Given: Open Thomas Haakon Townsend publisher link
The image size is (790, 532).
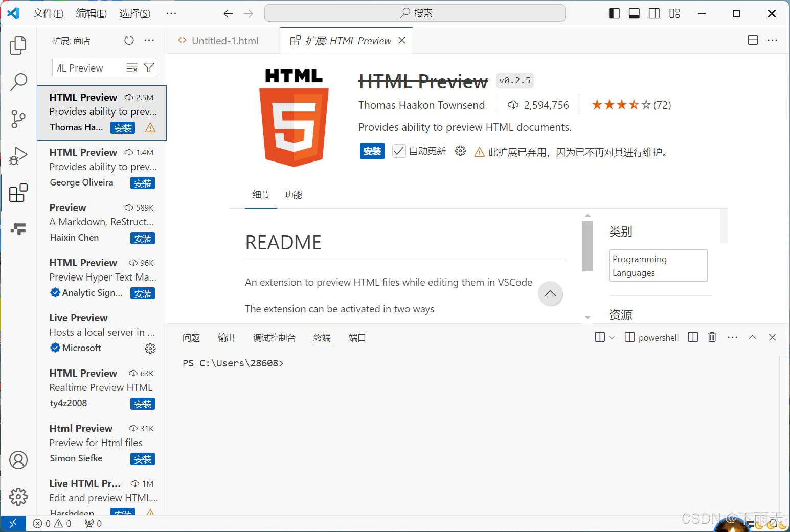Looking at the screenshot, I should tap(421, 105).
